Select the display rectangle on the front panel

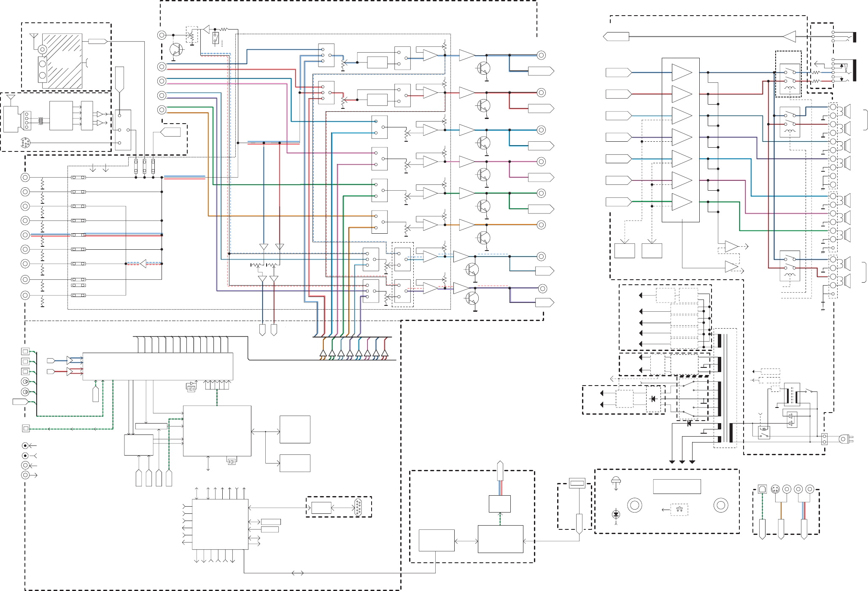pyautogui.click(x=677, y=486)
